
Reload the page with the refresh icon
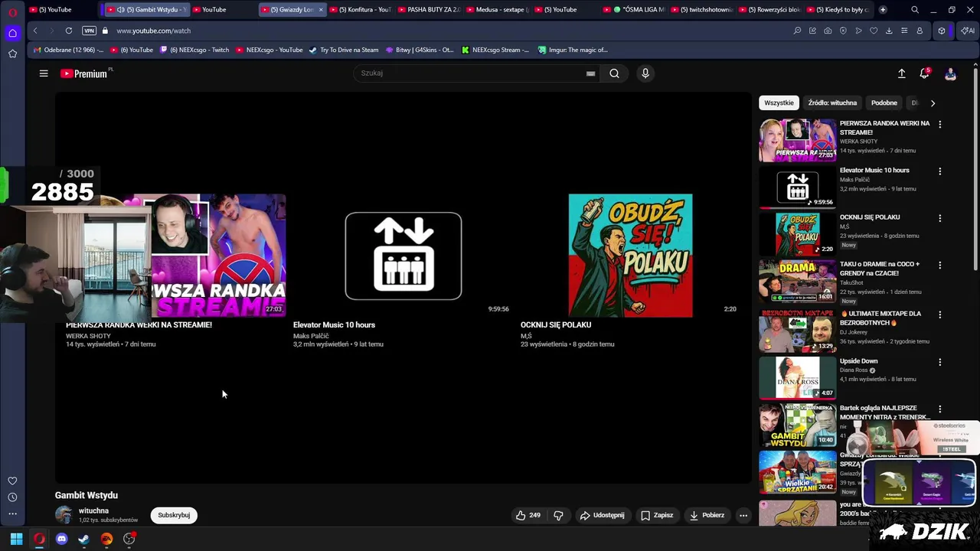69,31
